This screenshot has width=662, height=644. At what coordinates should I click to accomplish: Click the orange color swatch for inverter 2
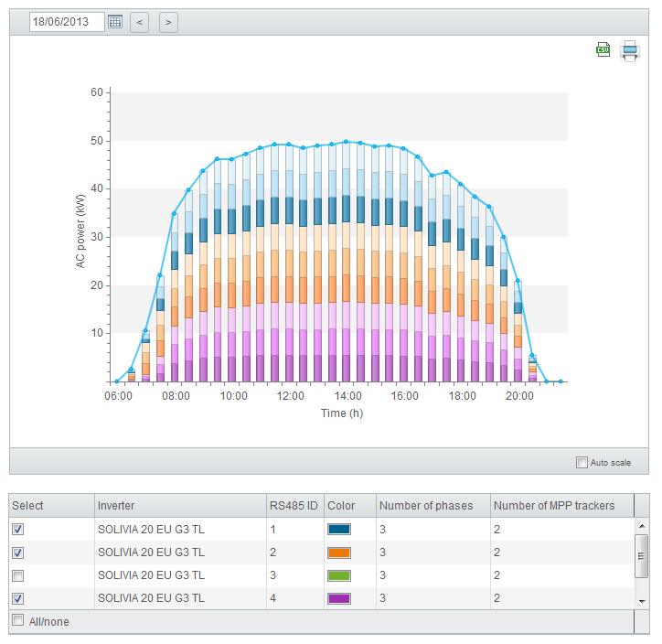339,553
